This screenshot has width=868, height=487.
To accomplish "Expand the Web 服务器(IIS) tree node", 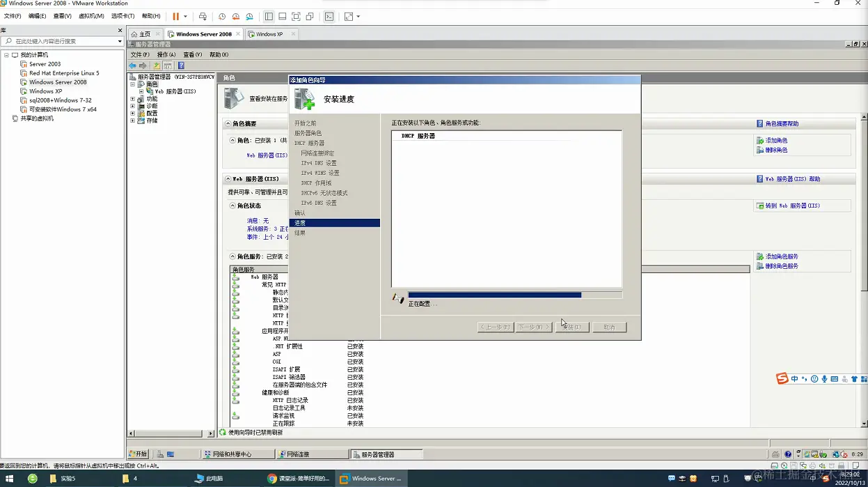I will pos(141,91).
